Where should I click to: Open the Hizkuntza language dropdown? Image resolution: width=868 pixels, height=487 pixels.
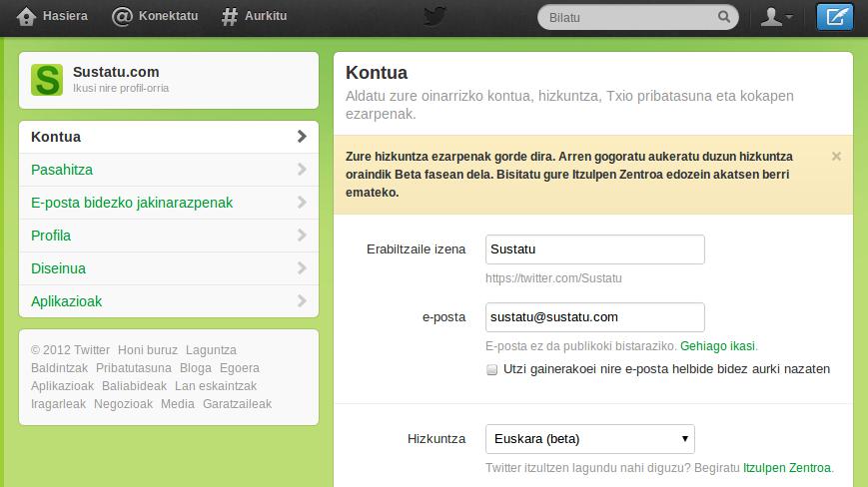coord(589,439)
